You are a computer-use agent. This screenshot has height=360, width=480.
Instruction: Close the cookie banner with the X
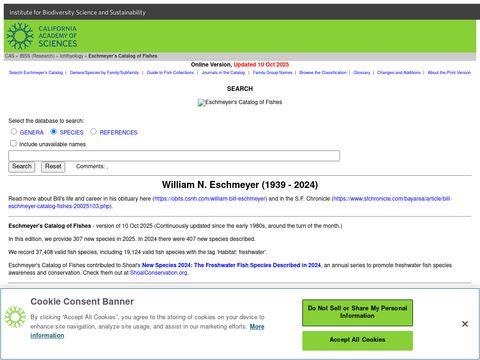point(465,324)
